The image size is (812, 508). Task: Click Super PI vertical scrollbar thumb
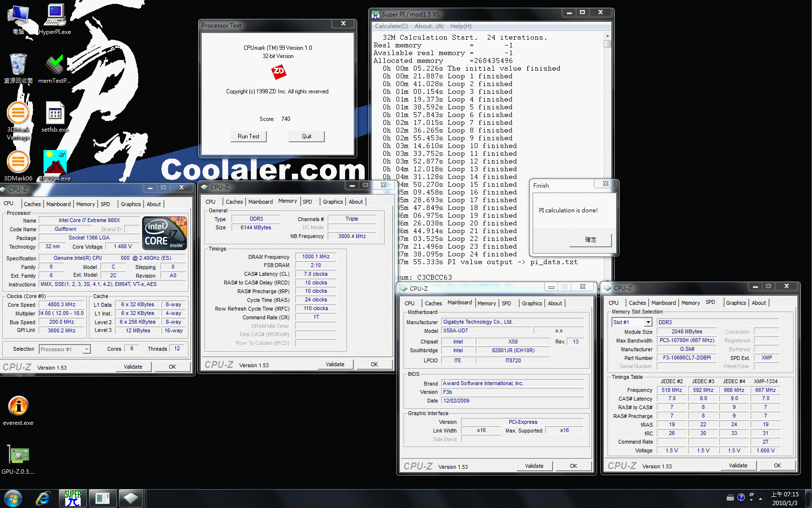coord(608,44)
